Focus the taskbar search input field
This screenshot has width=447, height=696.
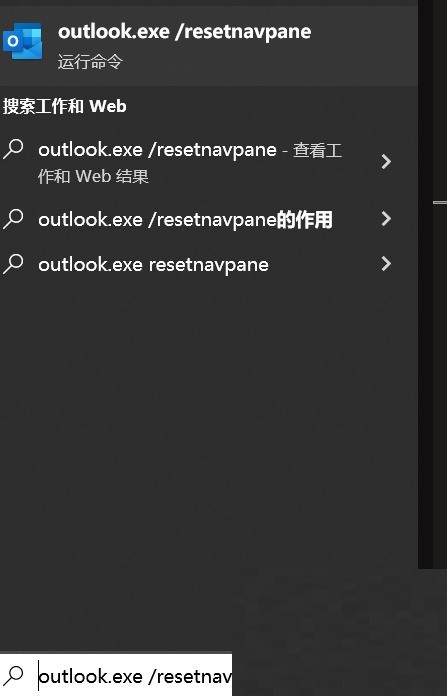[116, 675]
